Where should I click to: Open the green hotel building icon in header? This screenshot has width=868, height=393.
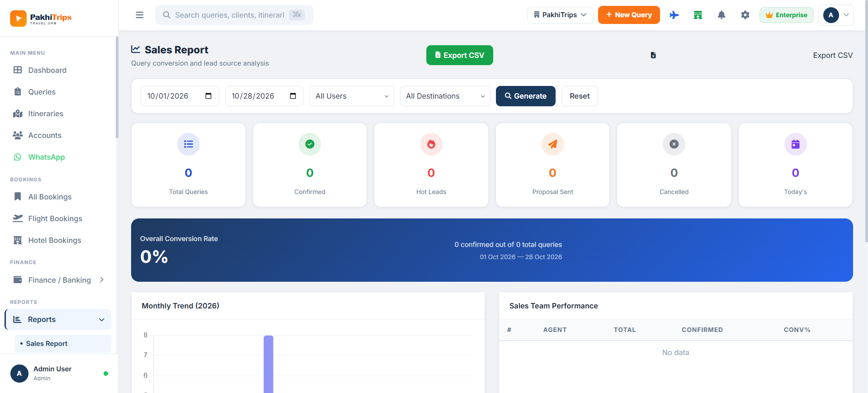pyautogui.click(x=698, y=15)
